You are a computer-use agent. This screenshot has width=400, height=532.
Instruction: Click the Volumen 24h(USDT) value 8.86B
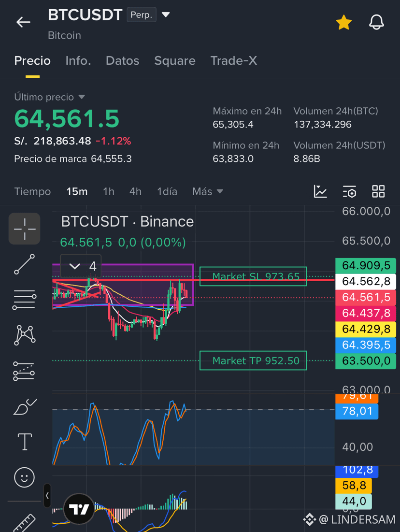pos(307,159)
